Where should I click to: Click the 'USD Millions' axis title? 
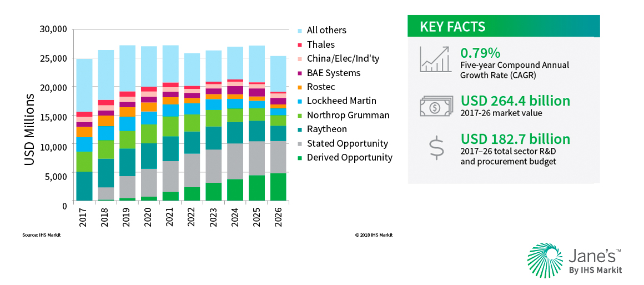click(29, 129)
